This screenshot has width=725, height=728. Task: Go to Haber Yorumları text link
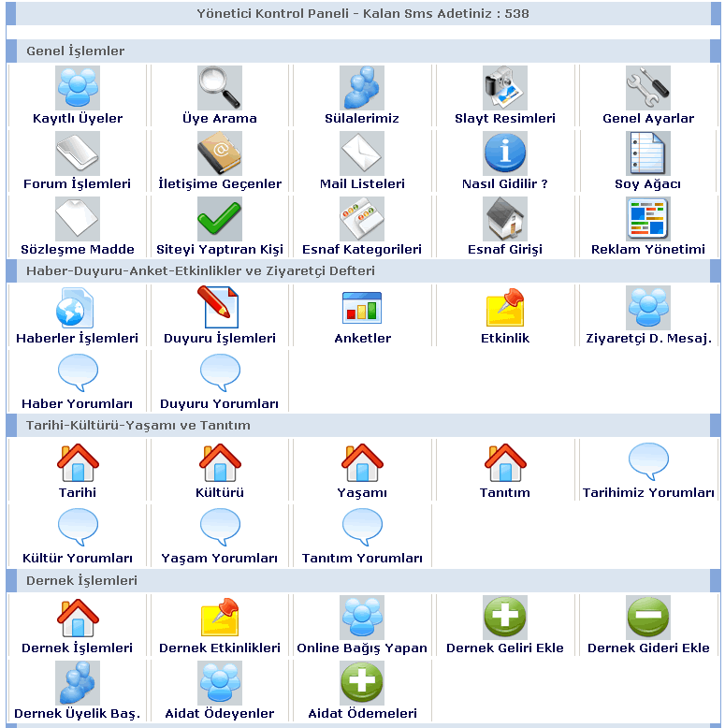tap(77, 403)
